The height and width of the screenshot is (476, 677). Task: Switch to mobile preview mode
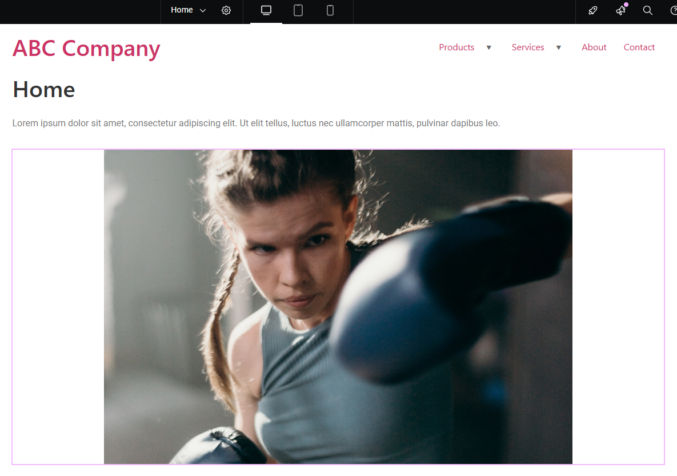pos(330,10)
